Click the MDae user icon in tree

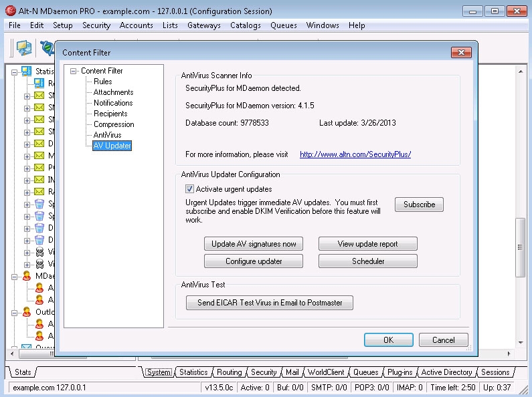click(x=27, y=276)
